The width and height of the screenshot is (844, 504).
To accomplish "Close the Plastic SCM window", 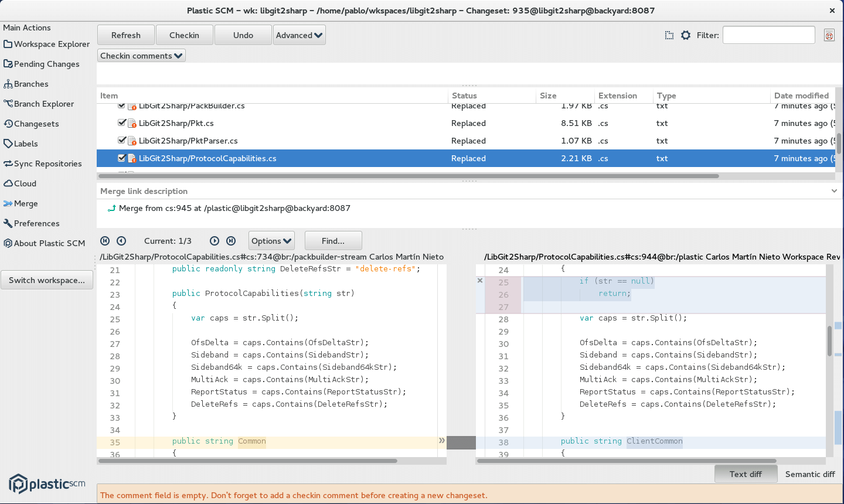I will click(x=832, y=11).
